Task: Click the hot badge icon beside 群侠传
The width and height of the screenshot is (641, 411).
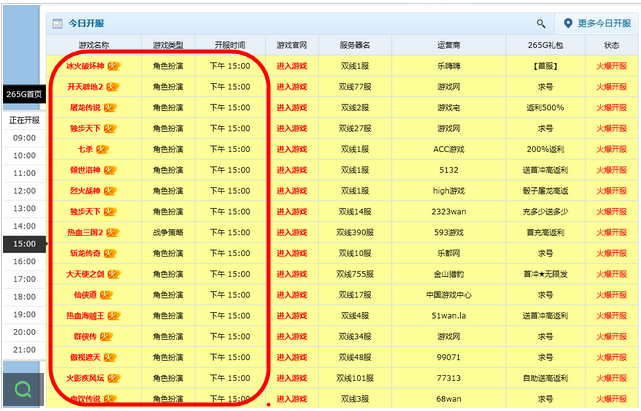Action: (x=106, y=337)
